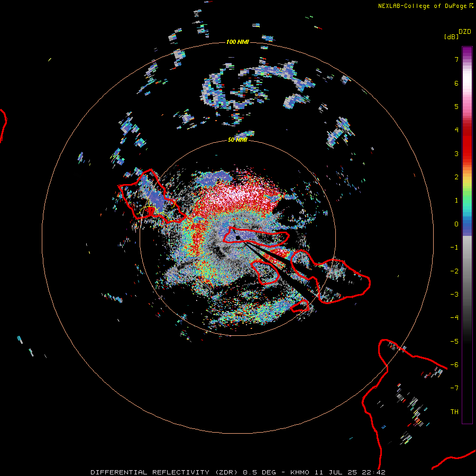The image size is (476, 476).
Task: Click the 100 NMI range ring label
Action: coord(237,42)
